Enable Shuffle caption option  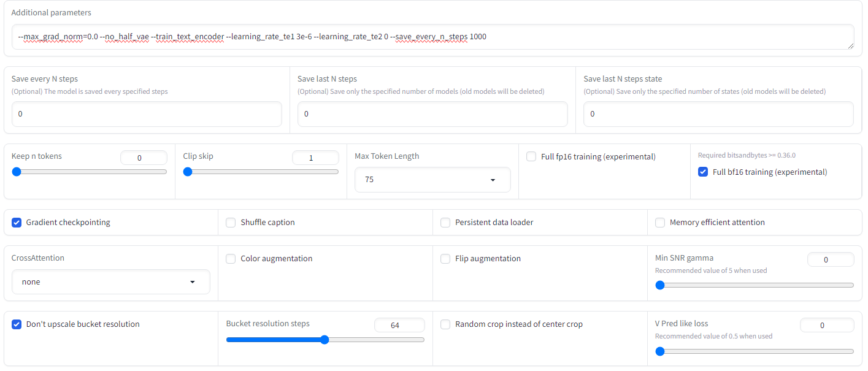tap(231, 223)
